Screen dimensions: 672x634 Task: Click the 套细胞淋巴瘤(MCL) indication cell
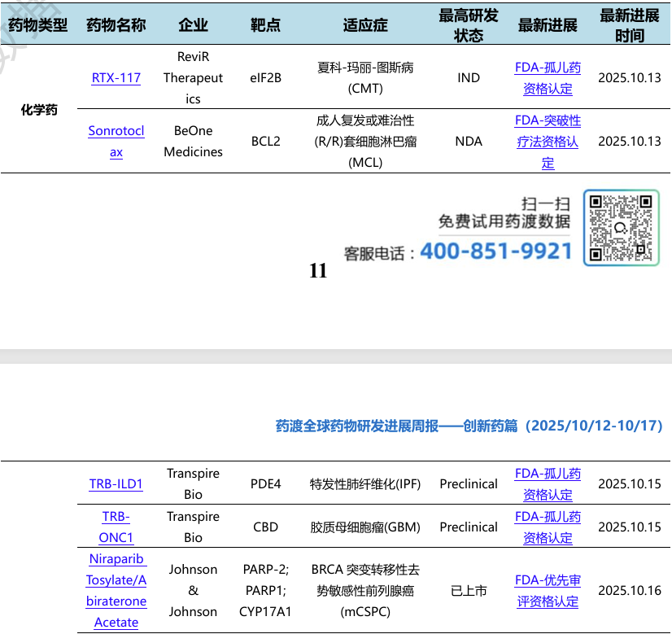tap(365, 142)
